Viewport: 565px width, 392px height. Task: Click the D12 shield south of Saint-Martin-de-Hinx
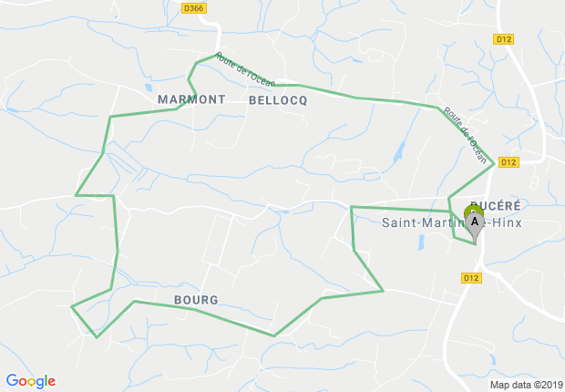coord(471,278)
